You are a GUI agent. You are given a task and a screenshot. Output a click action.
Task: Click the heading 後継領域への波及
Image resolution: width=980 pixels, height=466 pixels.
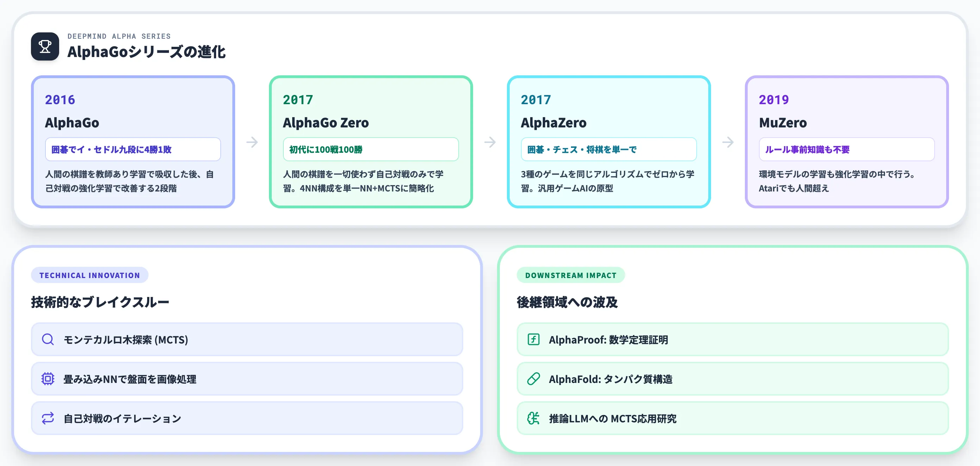click(x=567, y=302)
